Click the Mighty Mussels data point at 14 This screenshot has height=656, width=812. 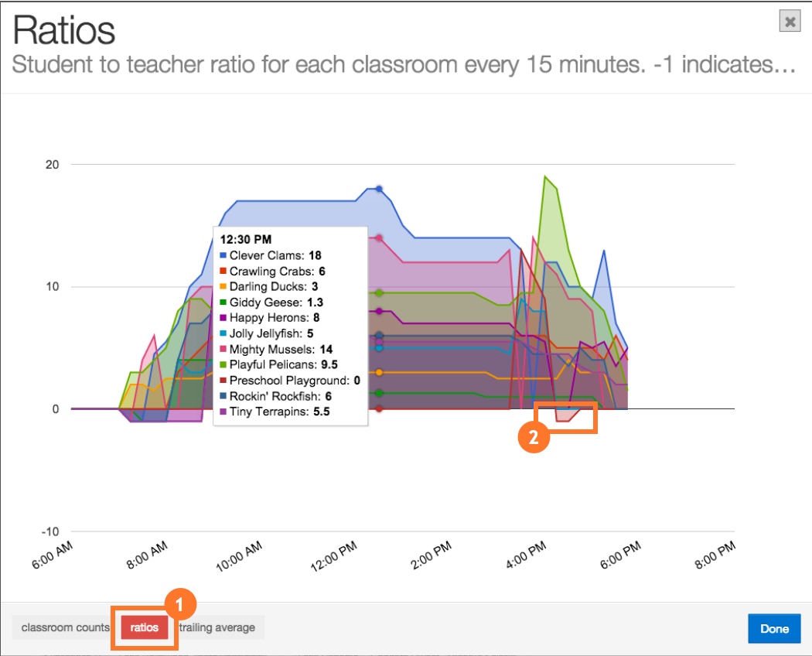click(x=379, y=238)
